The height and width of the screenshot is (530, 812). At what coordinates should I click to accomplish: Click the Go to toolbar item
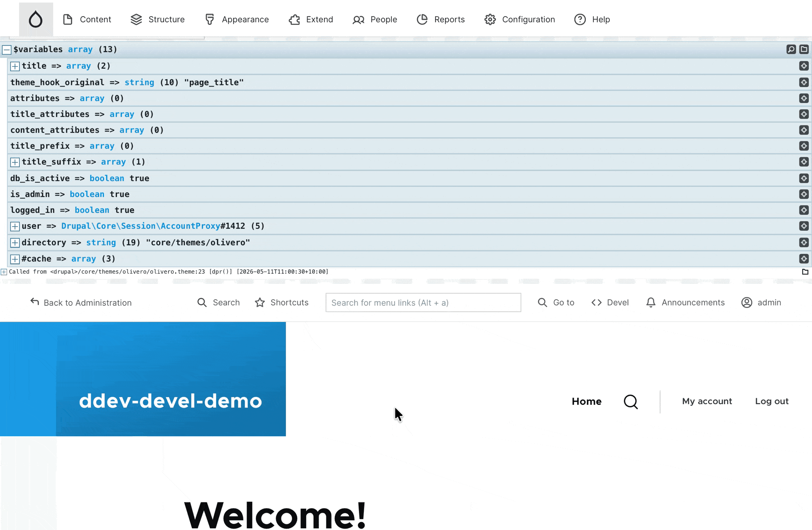[x=556, y=303]
